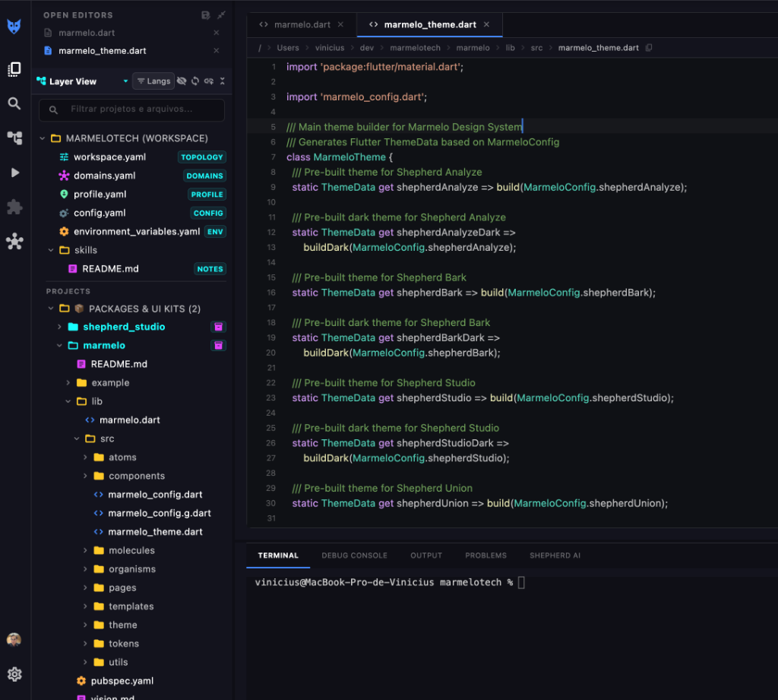Switch to marmelo.dart editor tab
The height and width of the screenshot is (700, 778).
[x=302, y=24]
